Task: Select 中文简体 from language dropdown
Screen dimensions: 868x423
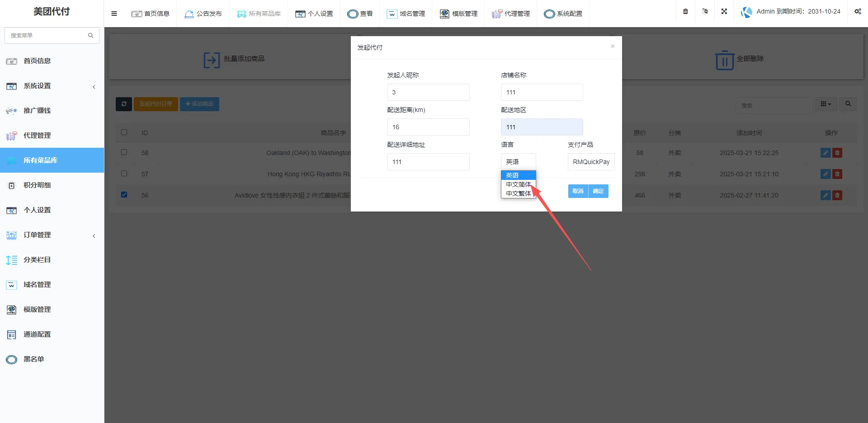Action: tap(518, 184)
